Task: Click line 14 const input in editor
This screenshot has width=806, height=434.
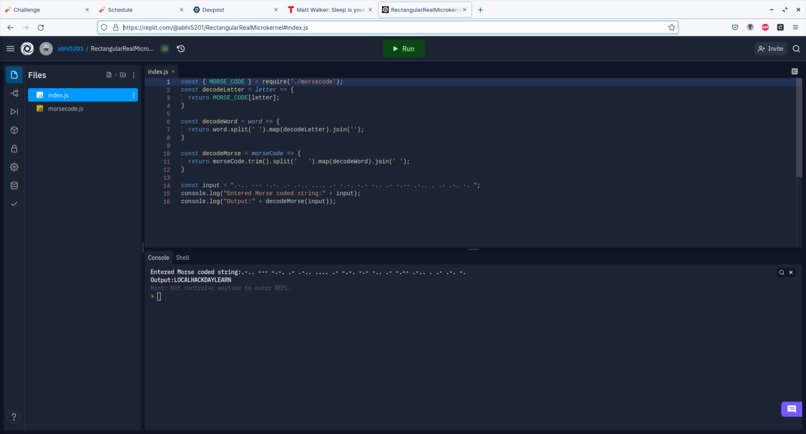Action: click(x=331, y=186)
